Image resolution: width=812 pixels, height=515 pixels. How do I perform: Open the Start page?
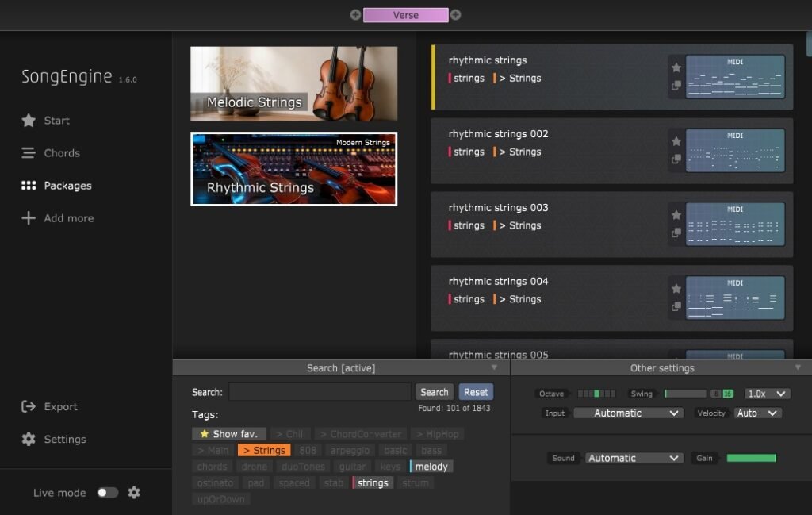coord(45,120)
